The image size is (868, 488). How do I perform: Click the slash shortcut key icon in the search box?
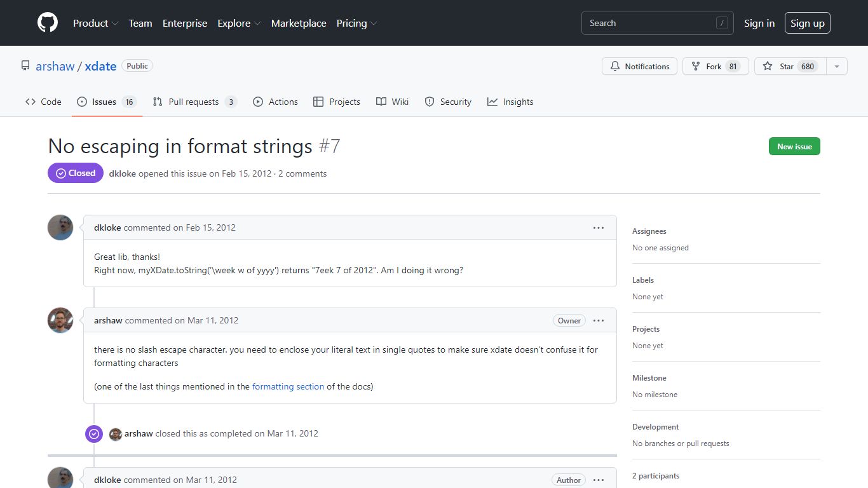click(x=722, y=23)
